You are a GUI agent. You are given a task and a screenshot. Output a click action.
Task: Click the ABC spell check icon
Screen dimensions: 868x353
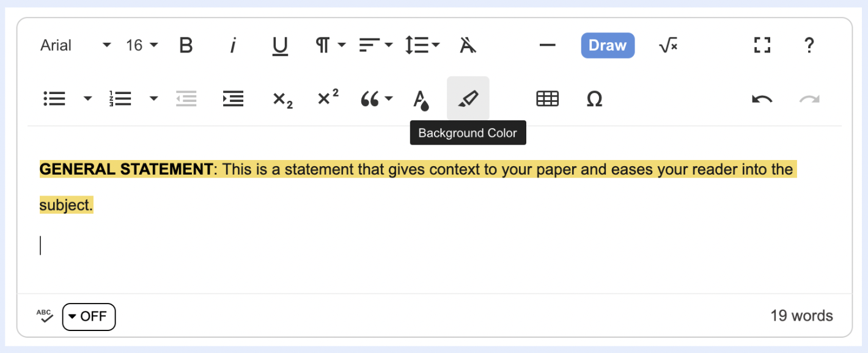45,316
